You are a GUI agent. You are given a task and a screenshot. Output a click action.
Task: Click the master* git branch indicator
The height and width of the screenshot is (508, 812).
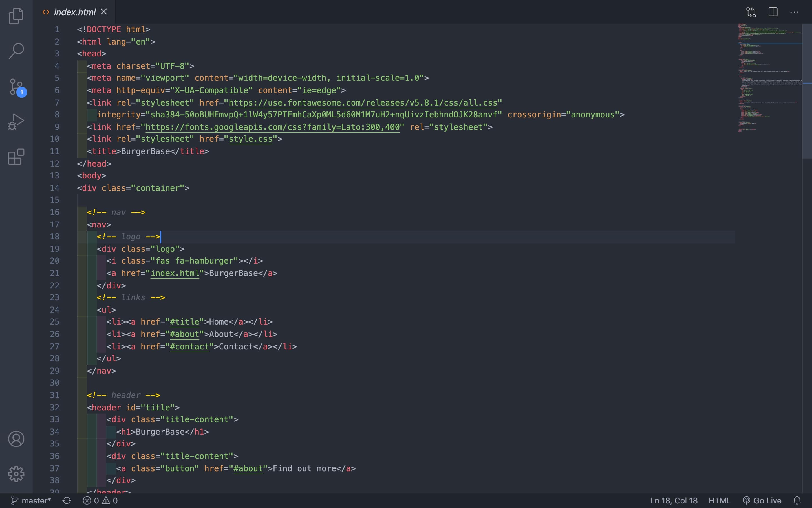tap(31, 501)
